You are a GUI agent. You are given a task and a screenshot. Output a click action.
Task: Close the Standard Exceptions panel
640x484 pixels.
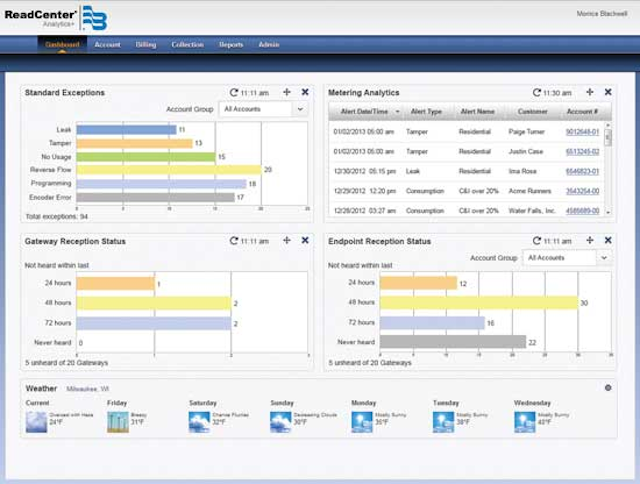[305, 92]
